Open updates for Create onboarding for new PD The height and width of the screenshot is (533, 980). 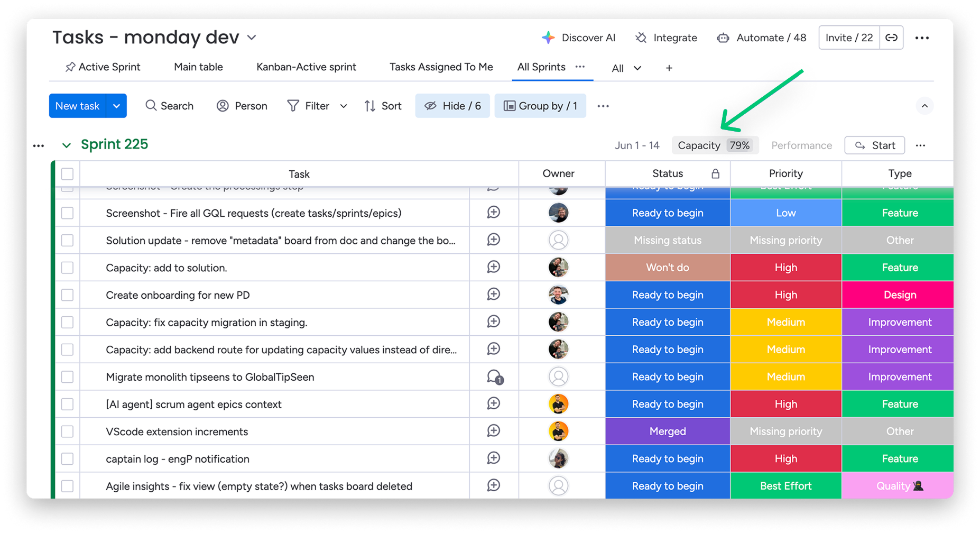pos(493,295)
